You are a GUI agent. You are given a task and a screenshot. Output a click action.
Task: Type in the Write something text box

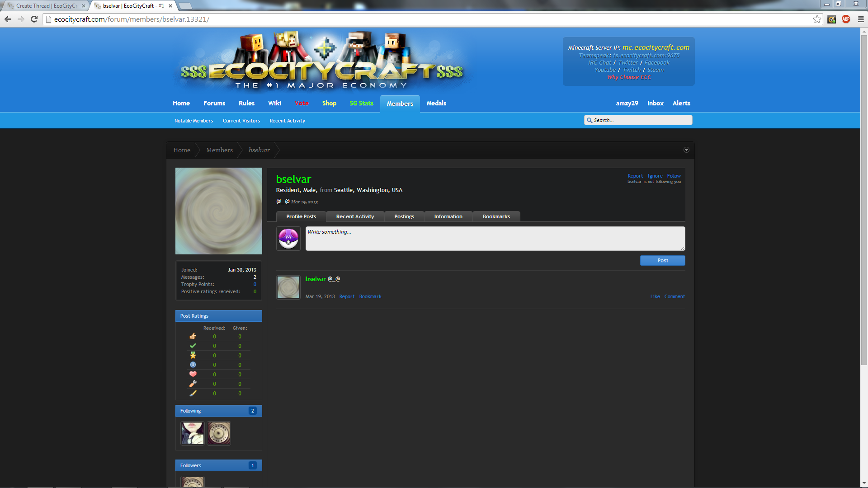coord(495,239)
